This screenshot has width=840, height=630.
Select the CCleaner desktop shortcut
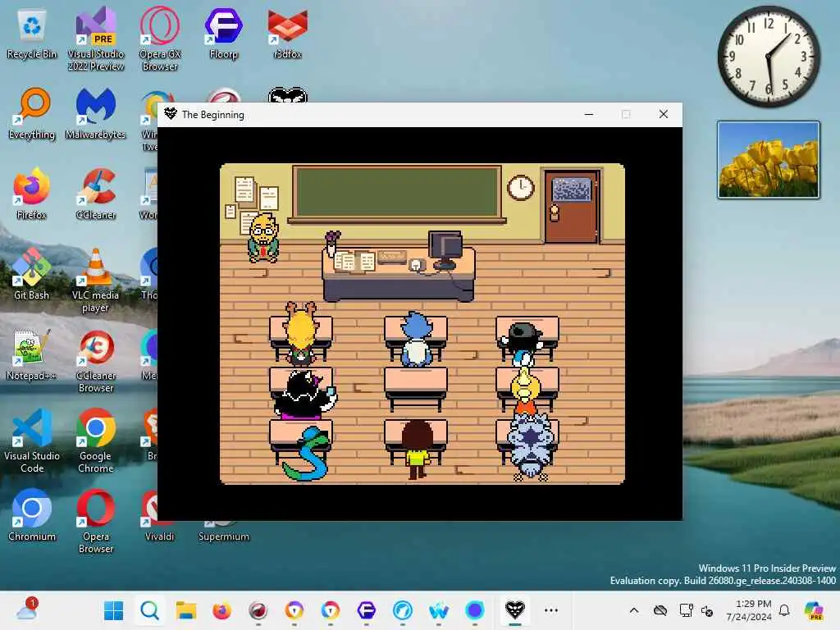[x=96, y=194]
